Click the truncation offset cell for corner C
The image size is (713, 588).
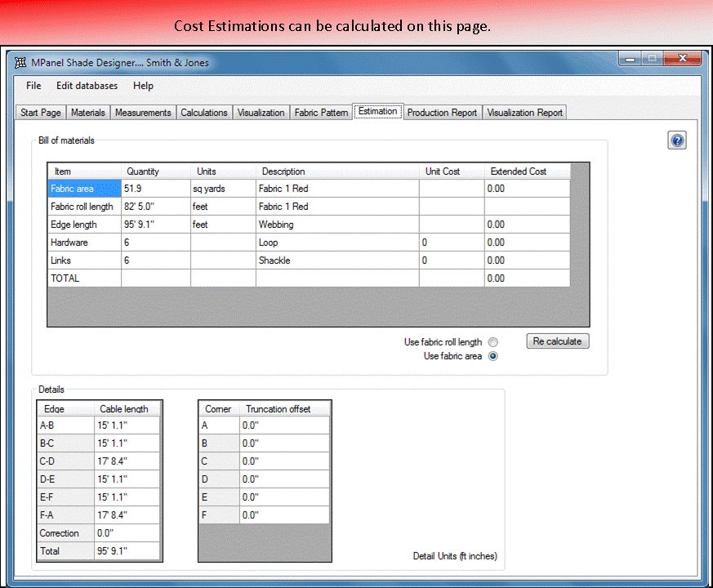[x=284, y=461]
